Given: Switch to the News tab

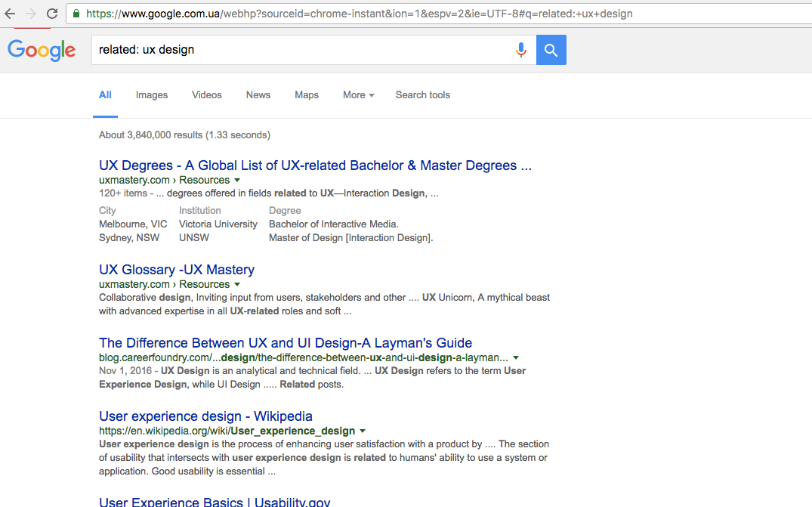Looking at the screenshot, I should pos(258,94).
